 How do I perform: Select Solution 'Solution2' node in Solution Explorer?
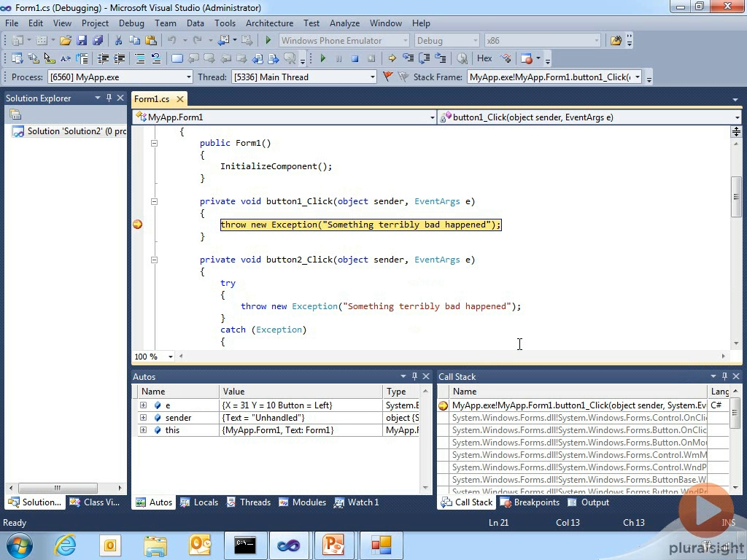(x=69, y=131)
